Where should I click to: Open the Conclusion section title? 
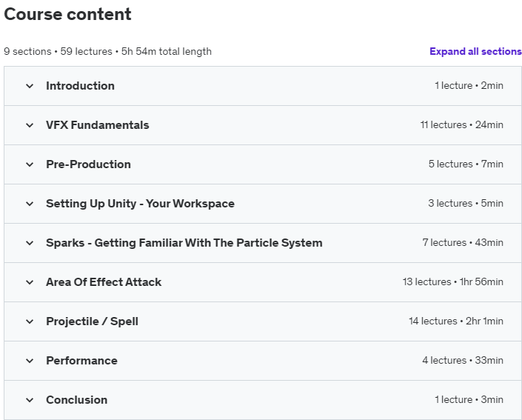click(76, 400)
